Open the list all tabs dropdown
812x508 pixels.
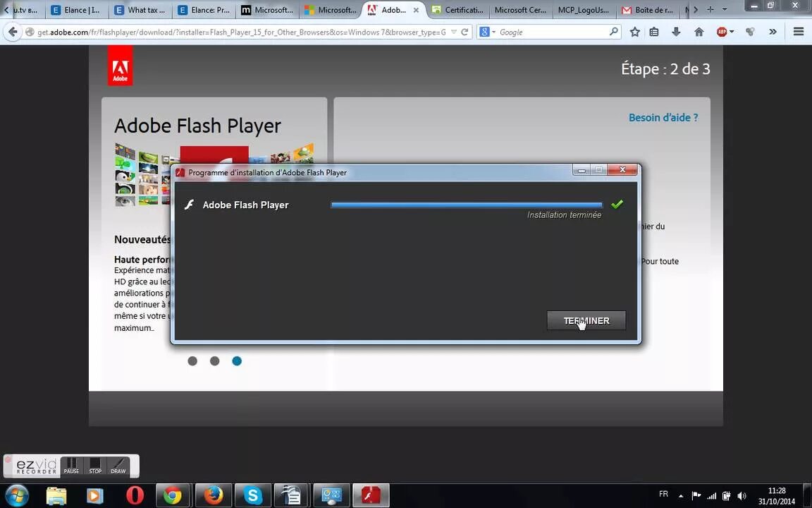(724, 9)
